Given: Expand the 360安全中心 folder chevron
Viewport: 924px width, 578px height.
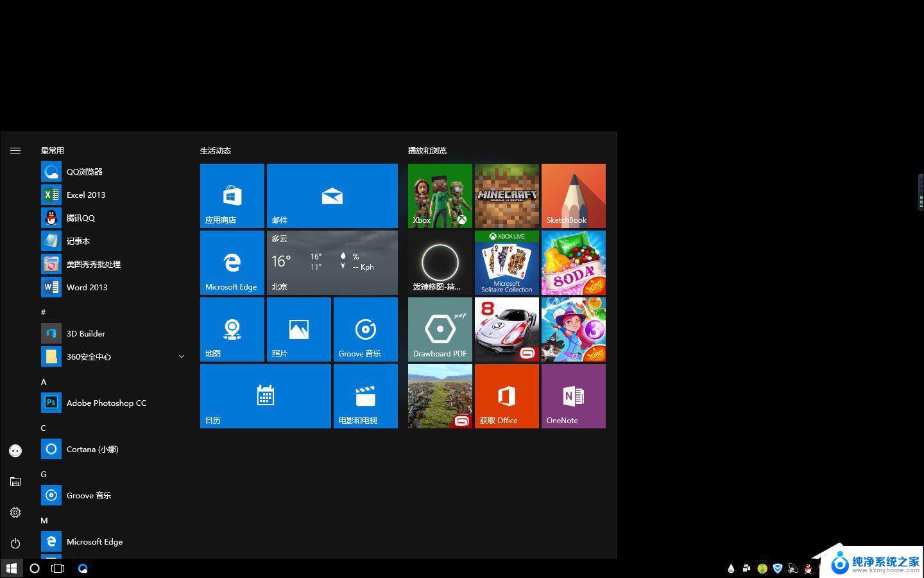Looking at the screenshot, I should pyautogui.click(x=181, y=356).
